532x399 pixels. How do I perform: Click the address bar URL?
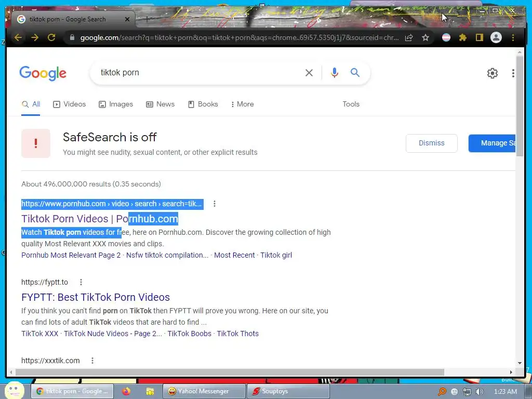[239, 37]
